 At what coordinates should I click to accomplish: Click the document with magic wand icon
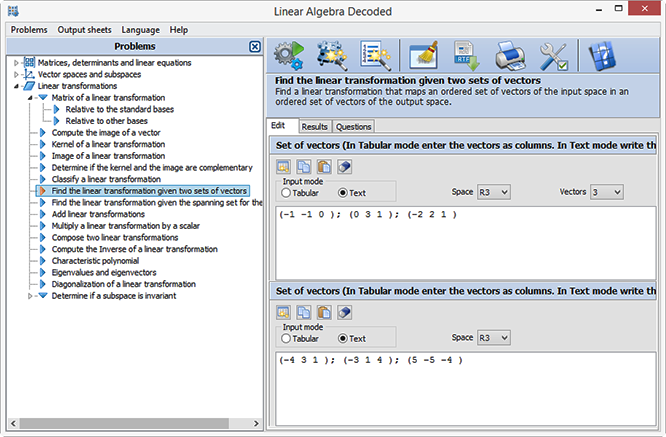point(375,55)
